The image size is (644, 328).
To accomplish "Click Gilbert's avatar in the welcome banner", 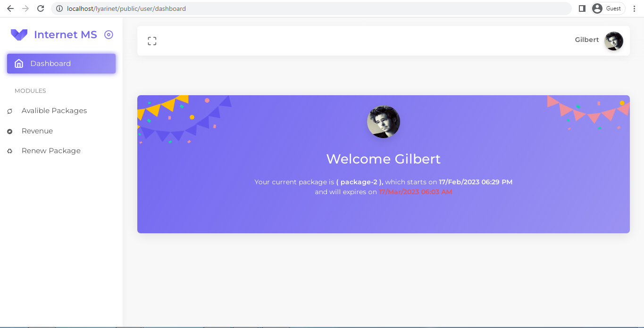I will coord(383,121).
